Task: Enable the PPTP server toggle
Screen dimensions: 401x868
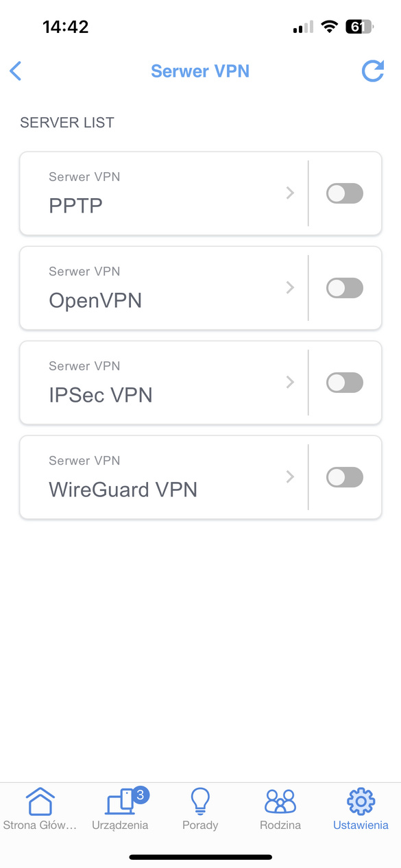Action: [344, 193]
